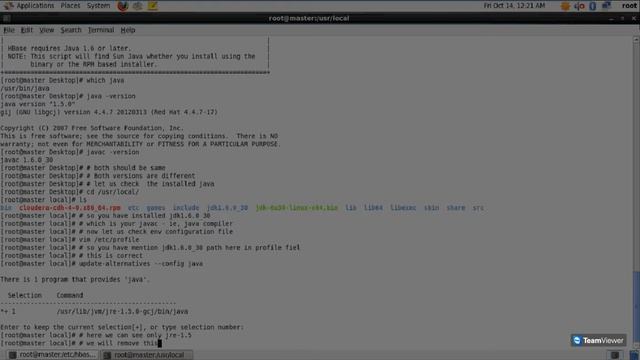Click the jdk1.6.0_30 directory name
Image resolution: width=640 pixels, height=360 pixels.
click(x=227, y=208)
